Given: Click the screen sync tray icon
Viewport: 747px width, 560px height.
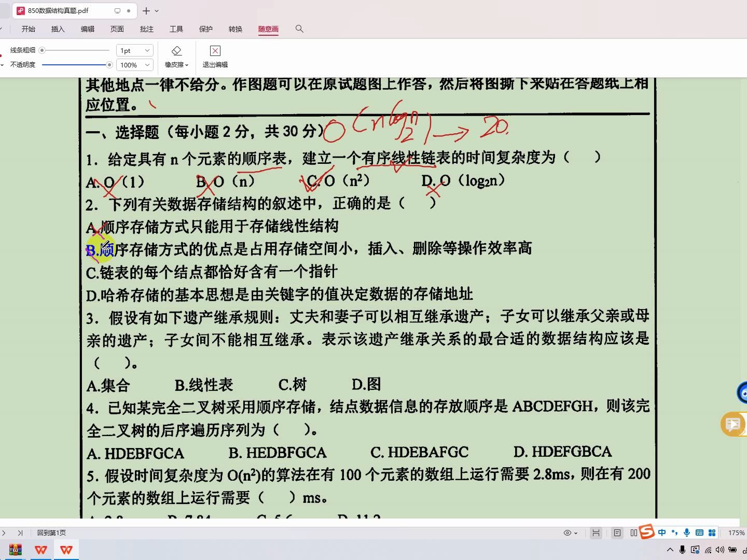Looking at the screenshot, I should pos(695,550).
